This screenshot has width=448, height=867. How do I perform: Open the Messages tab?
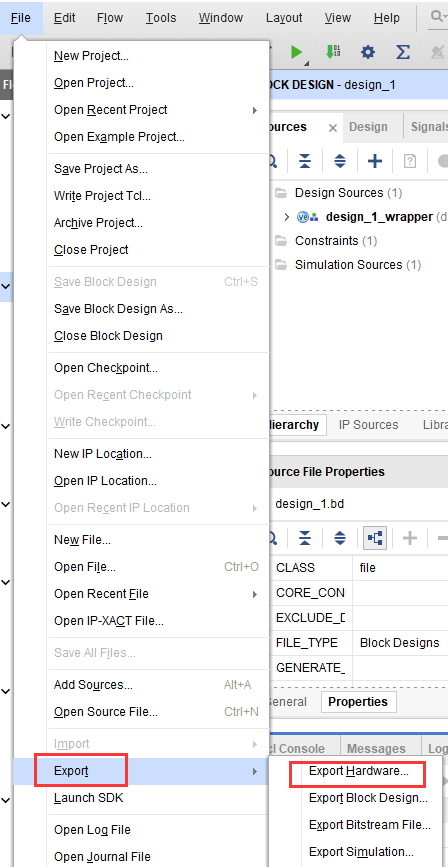(x=376, y=749)
